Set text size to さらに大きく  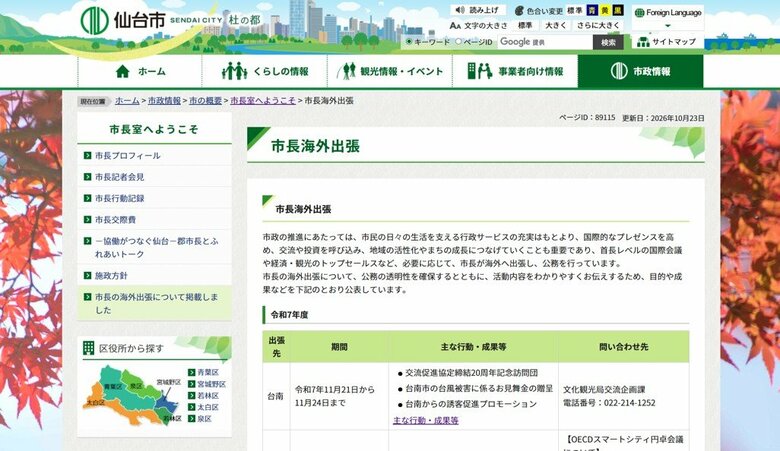click(x=598, y=25)
